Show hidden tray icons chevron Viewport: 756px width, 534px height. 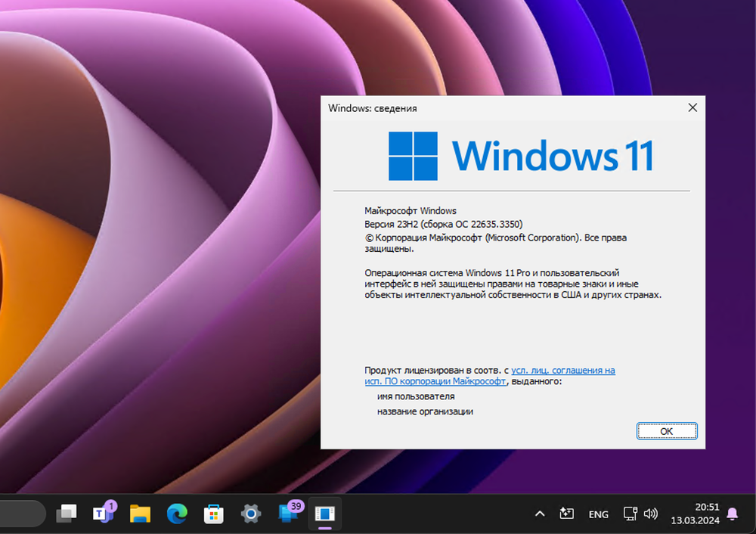pos(540,514)
